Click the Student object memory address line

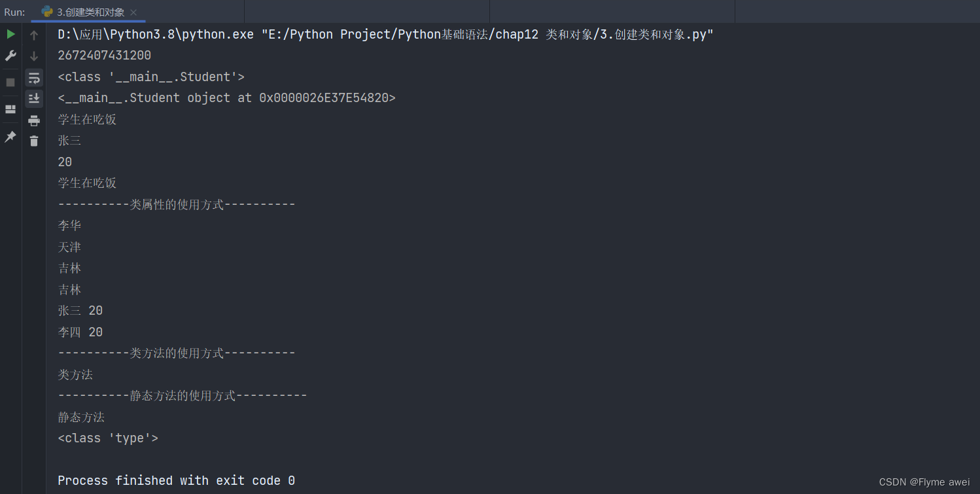click(x=226, y=98)
